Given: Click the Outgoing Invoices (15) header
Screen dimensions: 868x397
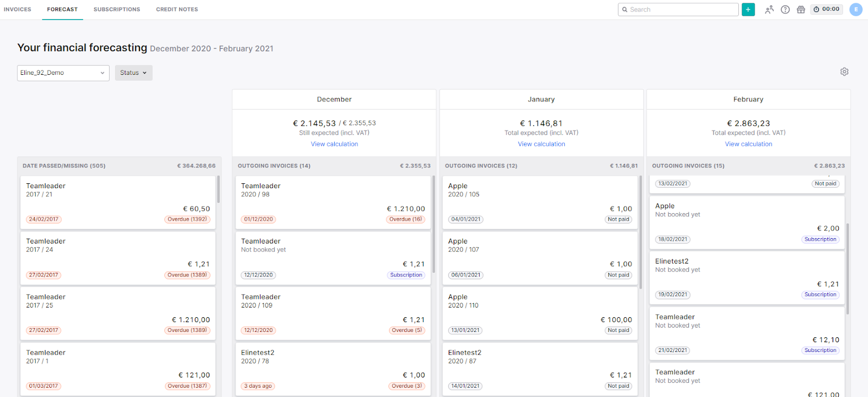Looking at the screenshot, I should tap(688, 166).
